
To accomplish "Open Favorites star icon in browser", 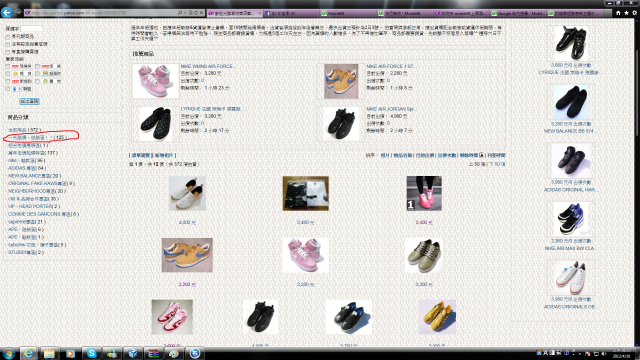I will [626, 13].
